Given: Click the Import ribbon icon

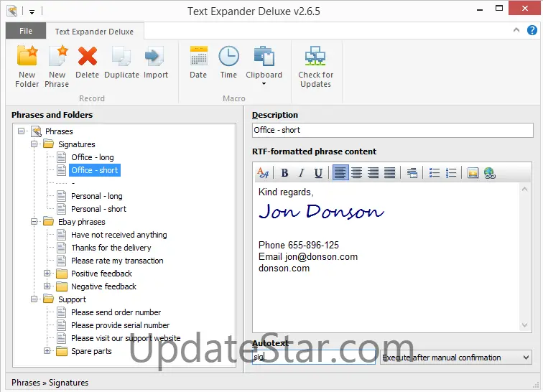Looking at the screenshot, I should coord(154,56).
